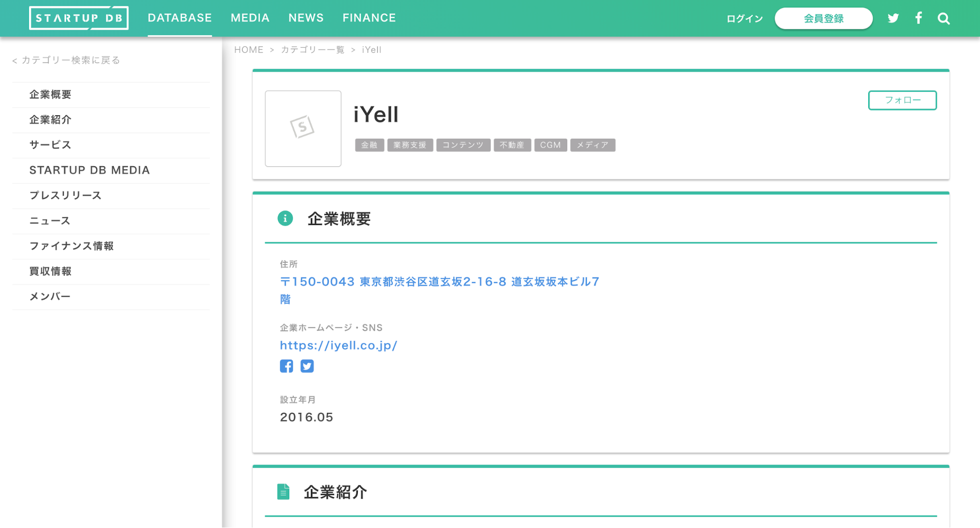Jump to ニュース section
This screenshot has width=980, height=528.
[x=111, y=221]
